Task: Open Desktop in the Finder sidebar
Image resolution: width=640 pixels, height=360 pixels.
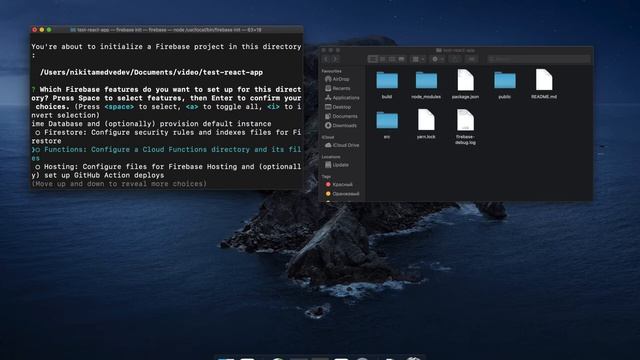Action: 338,107
